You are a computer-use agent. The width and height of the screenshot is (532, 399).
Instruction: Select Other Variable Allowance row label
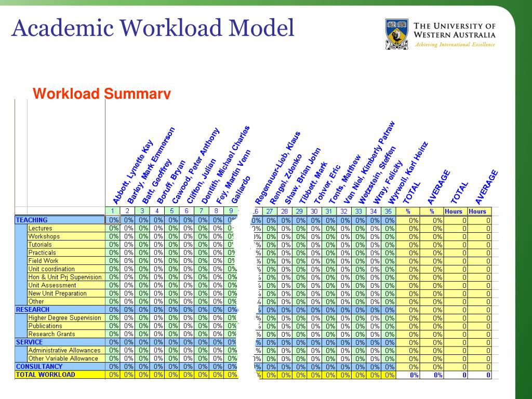(66, 358)
